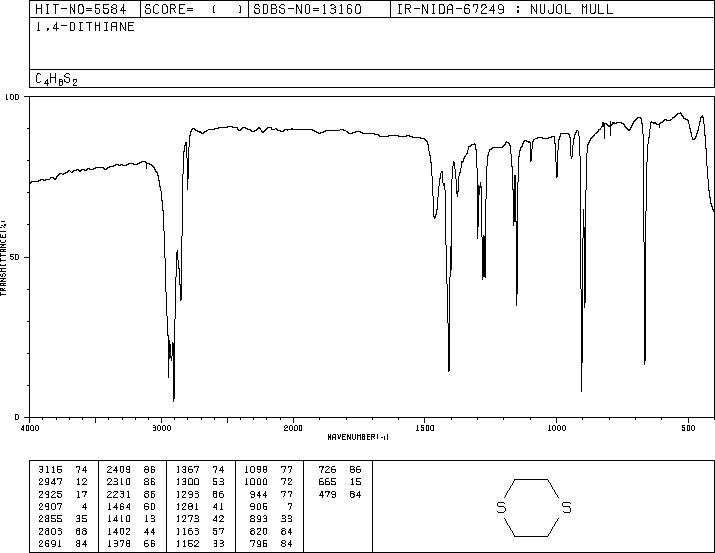Click the 1500 x-axis tick label
This screenshot has width=715, height=553.
click(425, 428)
